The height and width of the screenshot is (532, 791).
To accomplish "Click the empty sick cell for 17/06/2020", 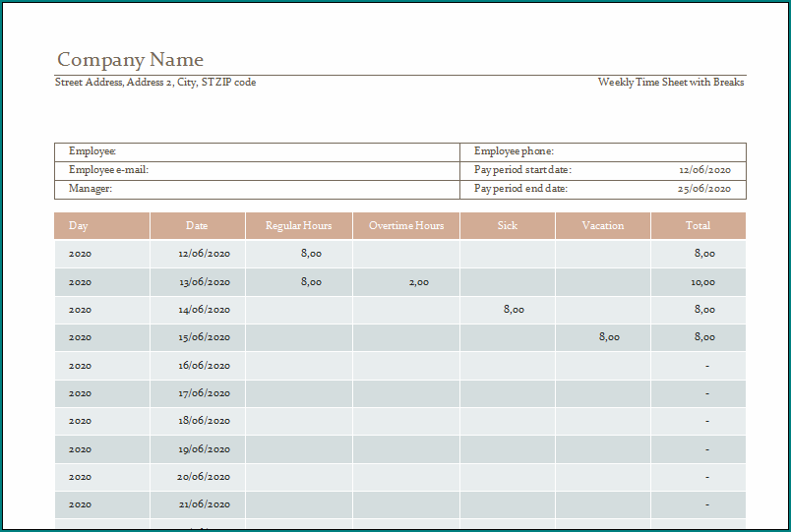I will (508, 393).
